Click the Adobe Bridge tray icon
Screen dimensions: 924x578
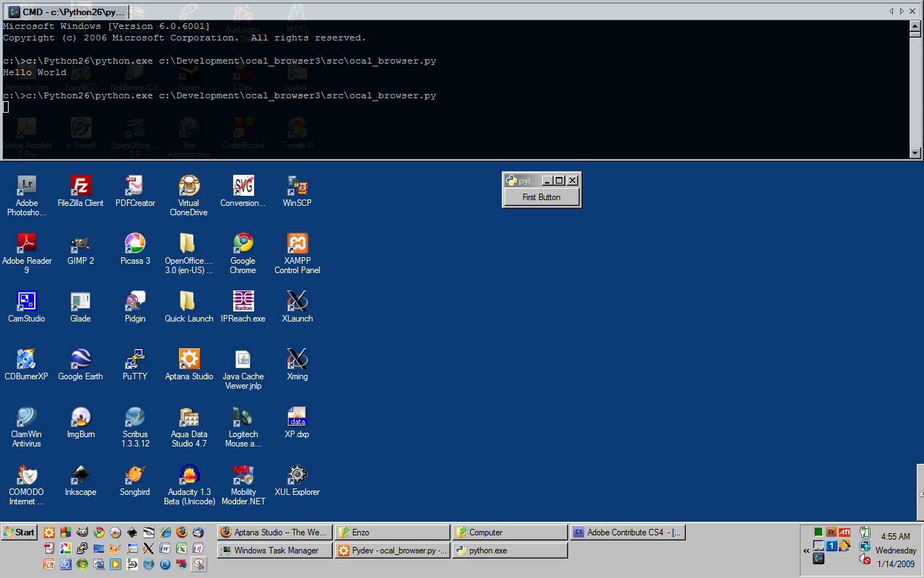[x=832, y=532]
